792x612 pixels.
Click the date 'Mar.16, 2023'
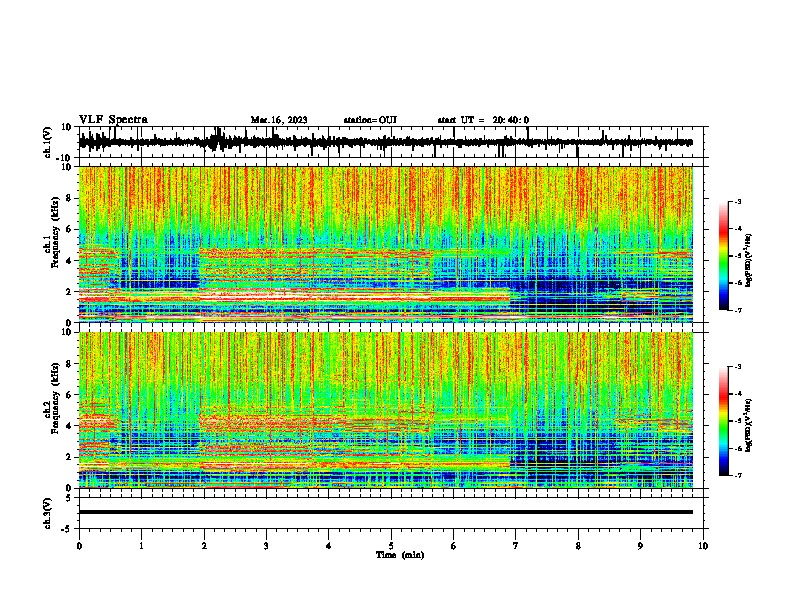[x=279, y=120]
